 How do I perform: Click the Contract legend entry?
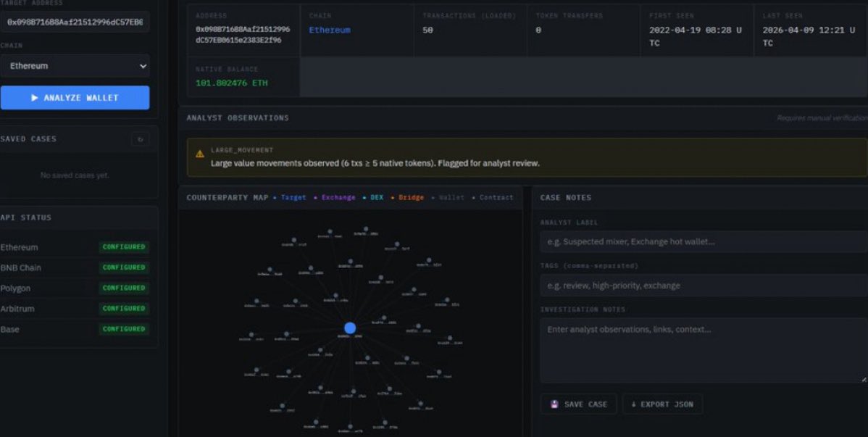pyautogui.click(x=493, y=198)
